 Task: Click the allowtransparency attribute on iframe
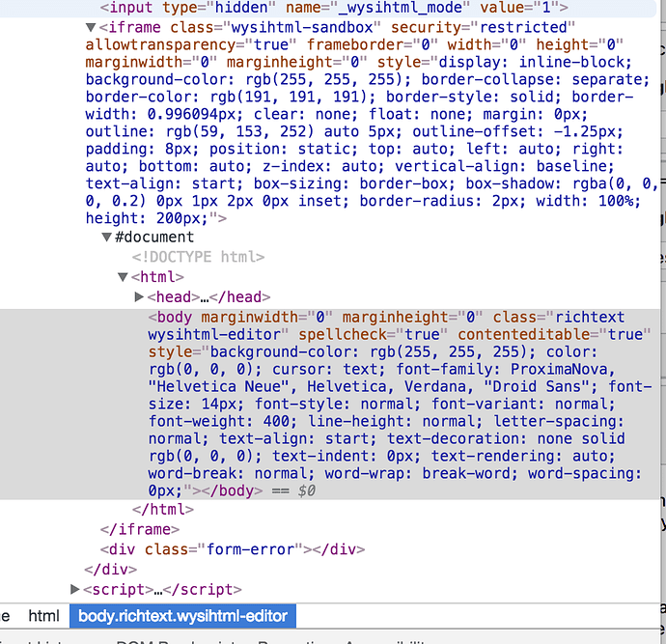pyautogui.click(x=191, y=45)
